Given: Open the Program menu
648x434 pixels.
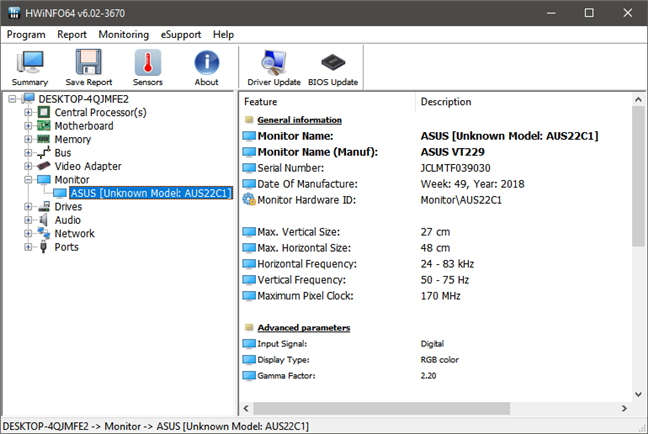Looking at the screenshot, I should (x=26, y=34).
